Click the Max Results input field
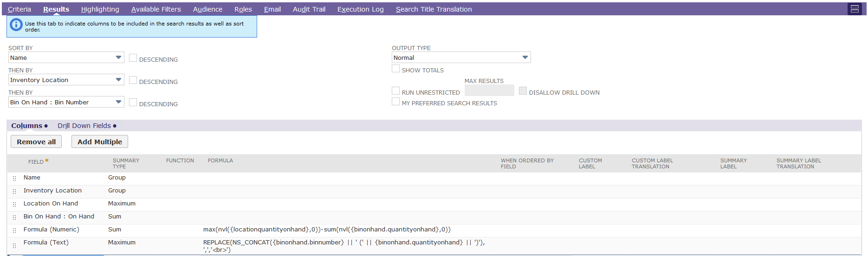Screen dimensions: 868x256 click(x=489, y=90)
